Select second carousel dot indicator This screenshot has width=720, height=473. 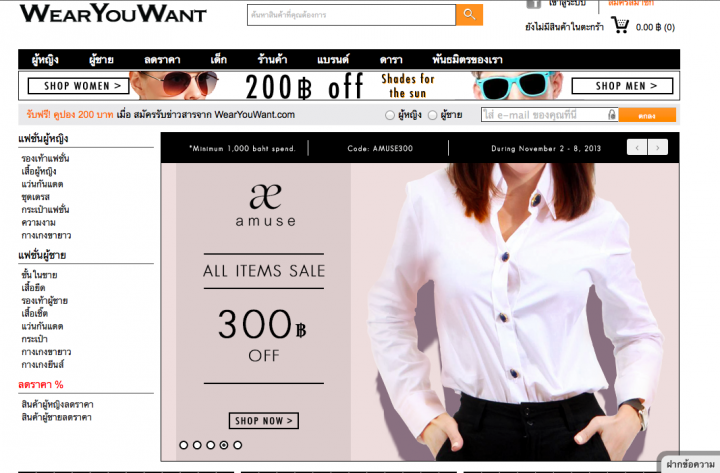(197, 445)
